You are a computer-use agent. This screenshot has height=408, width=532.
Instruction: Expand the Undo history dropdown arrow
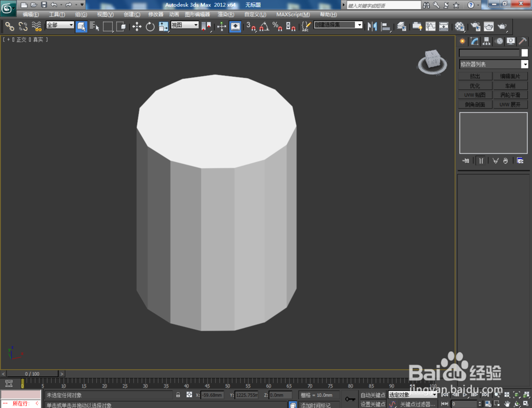(61, 5)
